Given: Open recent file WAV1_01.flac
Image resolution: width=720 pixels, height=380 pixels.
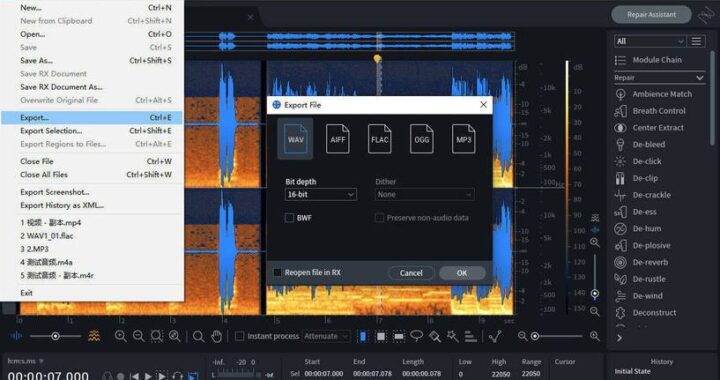Looking at the screenshot, I should pos(92,236).
